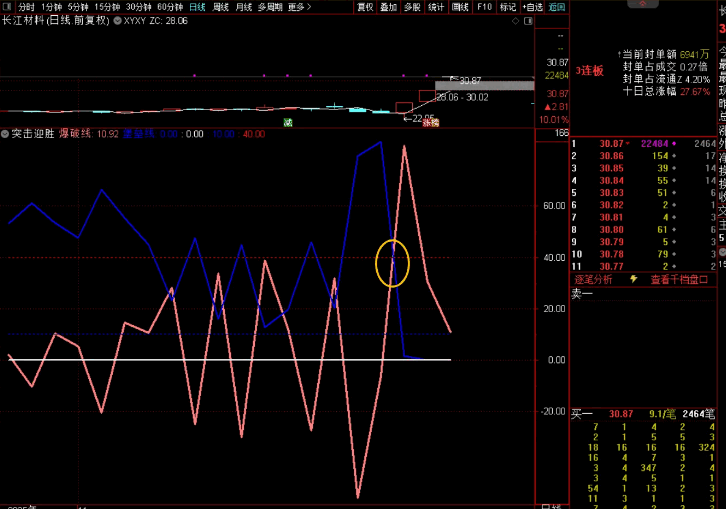The height and width of the screenshot is (509, 726).
Task: Click the green 减 marker on chart
Action: pos(288,122)
